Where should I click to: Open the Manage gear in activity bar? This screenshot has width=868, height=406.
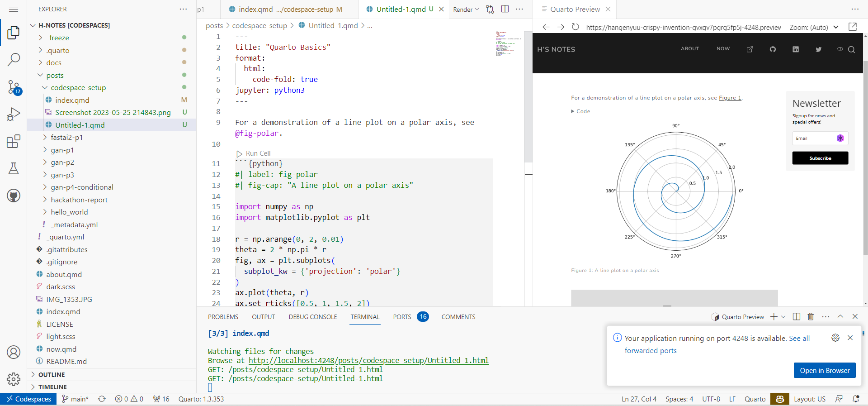point(14,379)
